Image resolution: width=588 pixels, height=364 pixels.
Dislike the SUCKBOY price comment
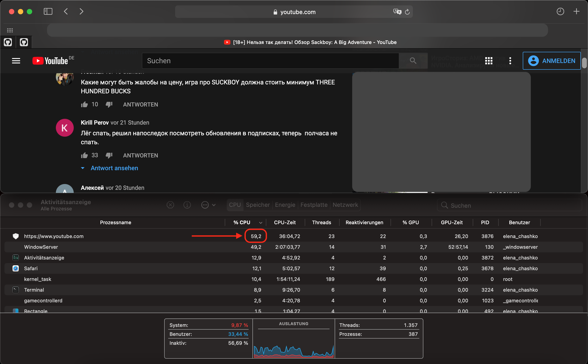click(x=109, y=104)
